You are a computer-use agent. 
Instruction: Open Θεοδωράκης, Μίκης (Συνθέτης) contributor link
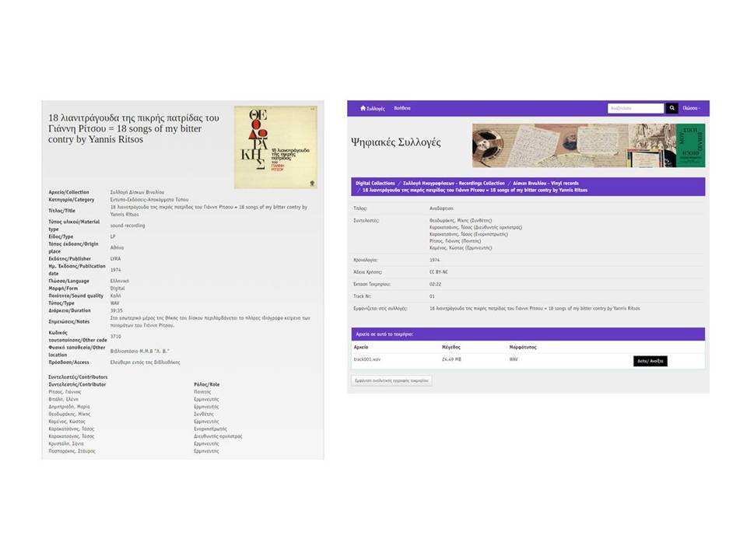(x=461, y=220)
